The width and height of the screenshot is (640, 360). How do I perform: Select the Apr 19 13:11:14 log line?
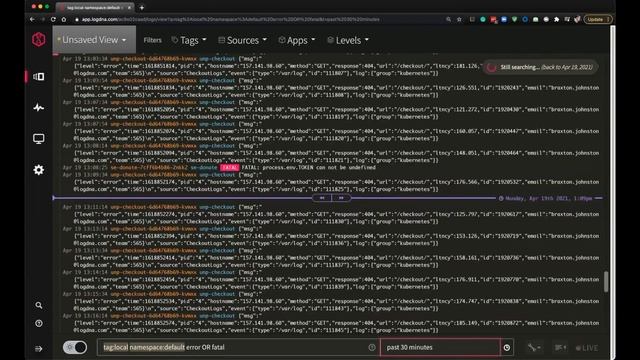[x=331, y=214]
